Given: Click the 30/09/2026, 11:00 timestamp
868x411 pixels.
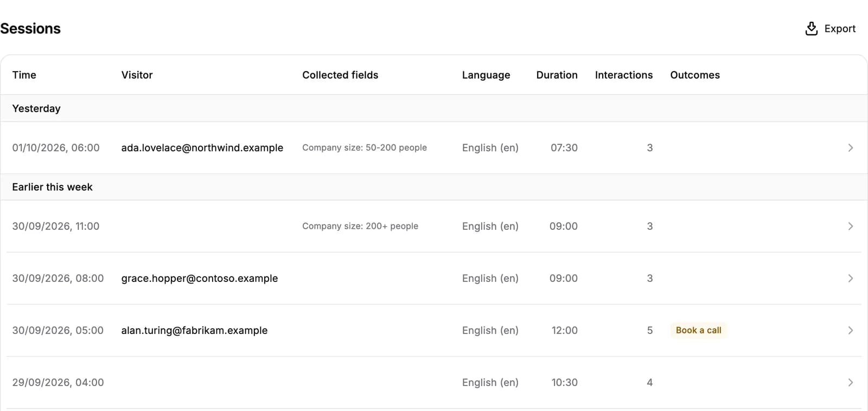Looking at the screenshot, I should coord(56,226).
